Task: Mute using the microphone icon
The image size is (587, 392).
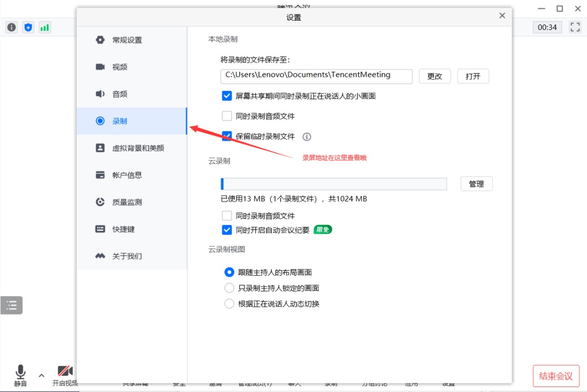Action: (21, 372)
